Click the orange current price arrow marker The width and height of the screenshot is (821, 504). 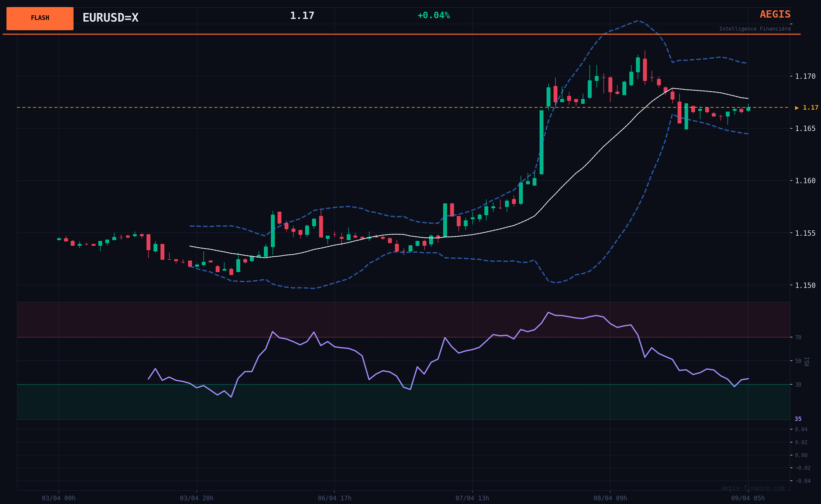[x=797, y=108]
